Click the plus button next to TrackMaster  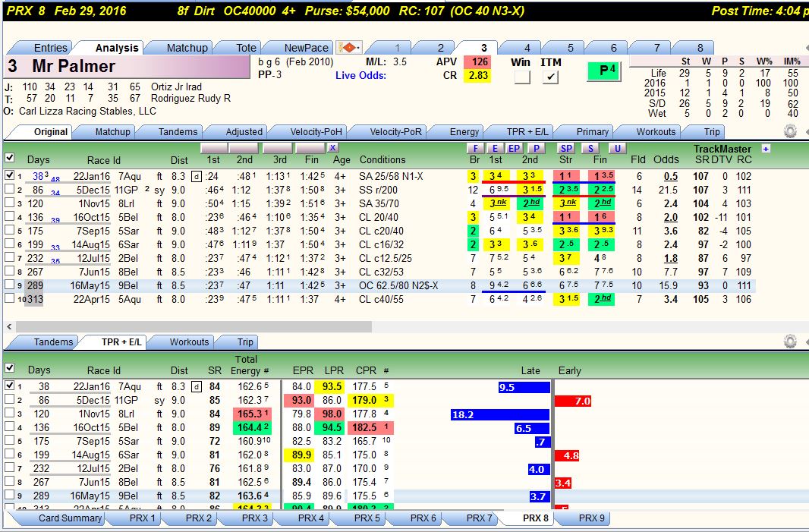766,149
